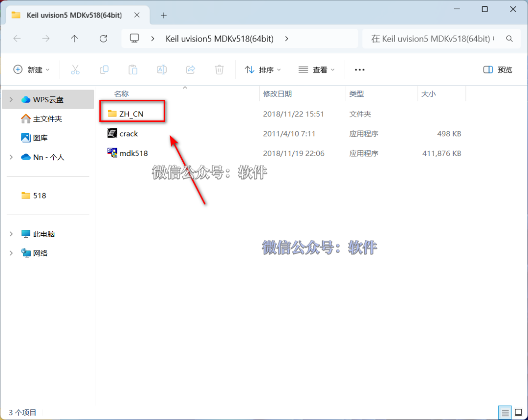Click the 411,876 KB size cell
Screen dimensions: 528x420
tap(441, 153)
